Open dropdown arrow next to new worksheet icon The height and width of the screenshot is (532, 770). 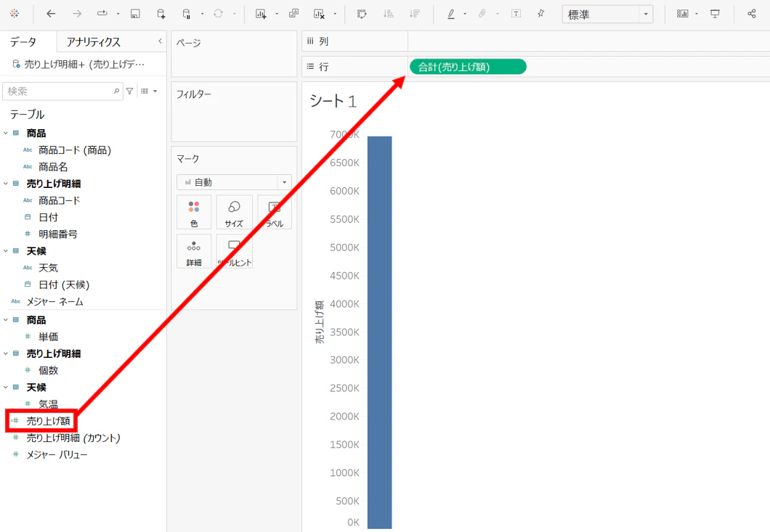[x=277, y=14]
